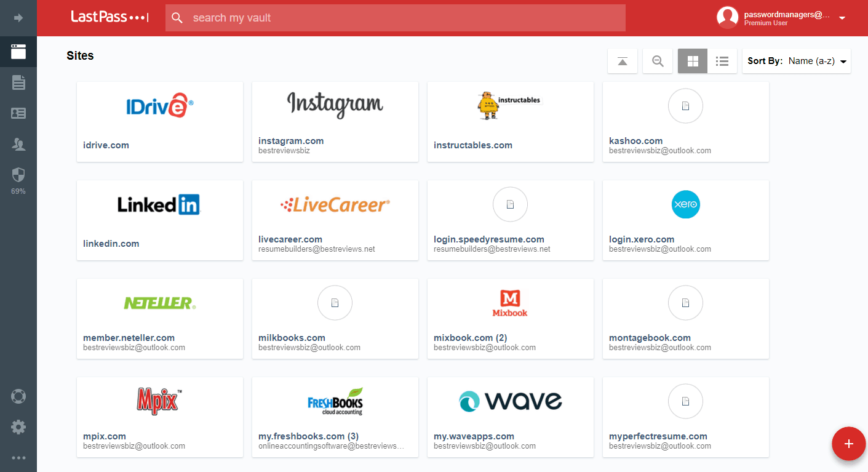Click the scroll-to-top arrow icon

622,61
